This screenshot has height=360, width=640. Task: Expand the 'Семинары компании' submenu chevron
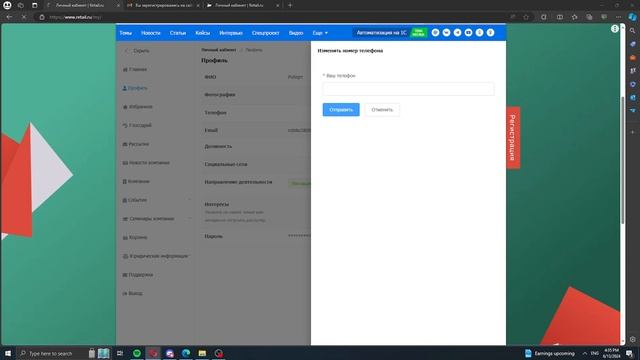coord(189,219)
